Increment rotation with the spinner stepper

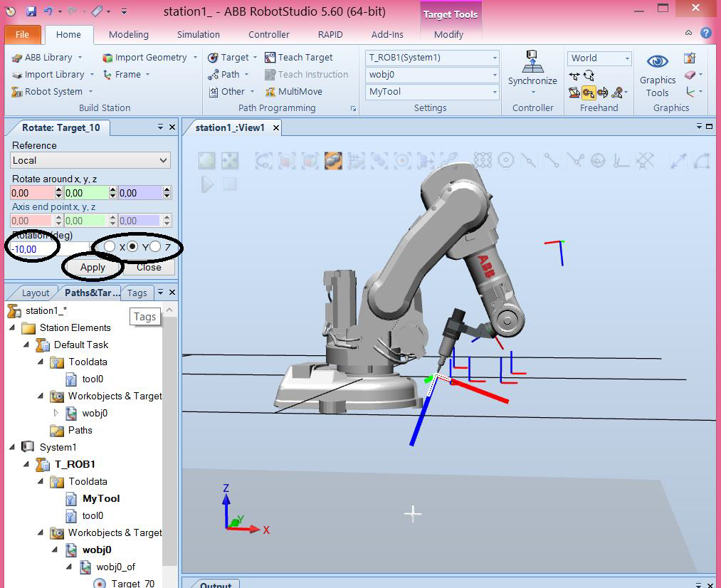(90, 245)
